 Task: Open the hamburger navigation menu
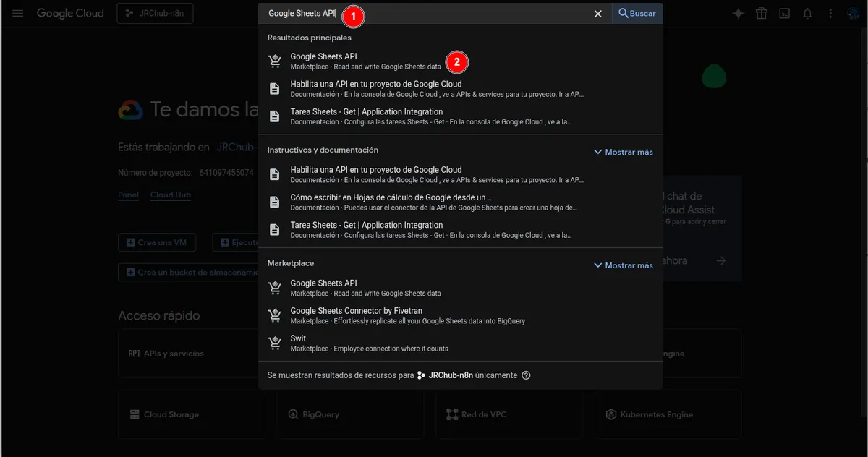coord(18,14)
